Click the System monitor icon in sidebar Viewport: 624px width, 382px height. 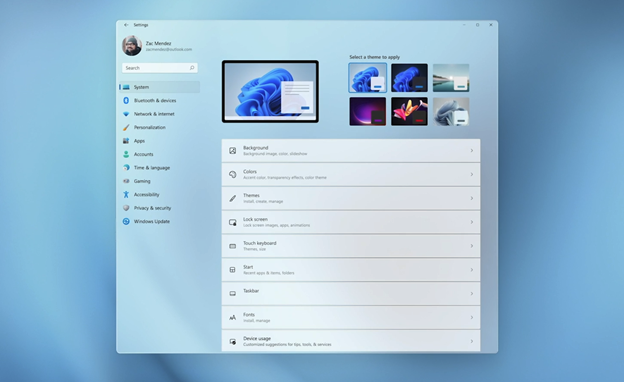(126, 87)
